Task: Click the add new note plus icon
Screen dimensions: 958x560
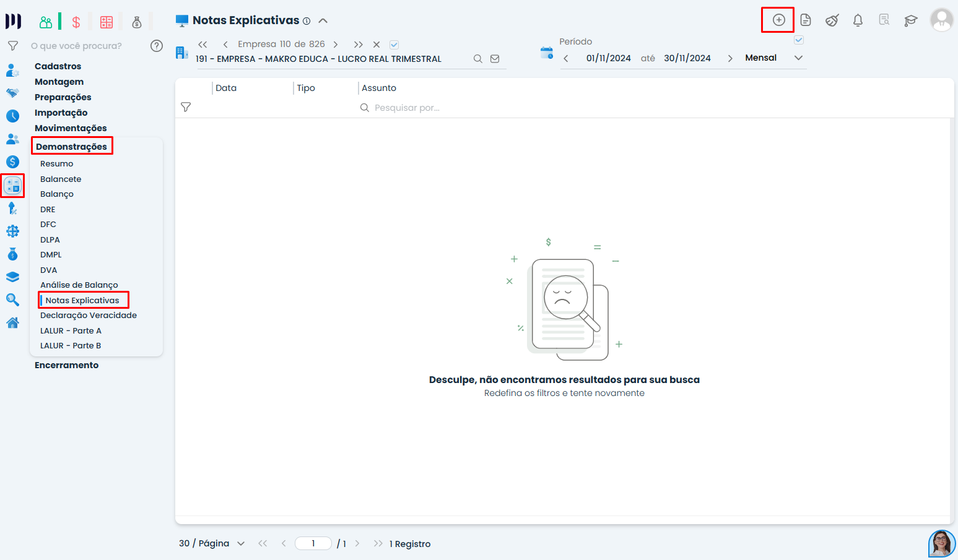Action: pos(778,20)
